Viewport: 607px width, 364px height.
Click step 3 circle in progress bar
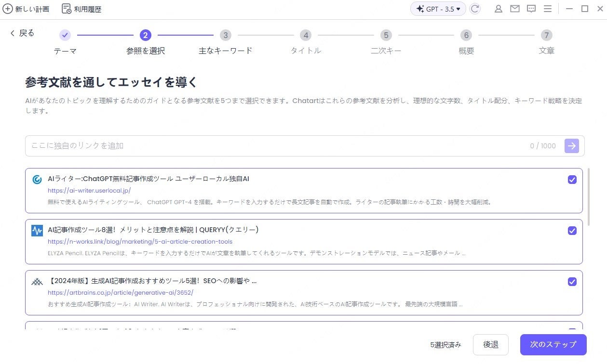pyautogui.click(x=225, y=35)
